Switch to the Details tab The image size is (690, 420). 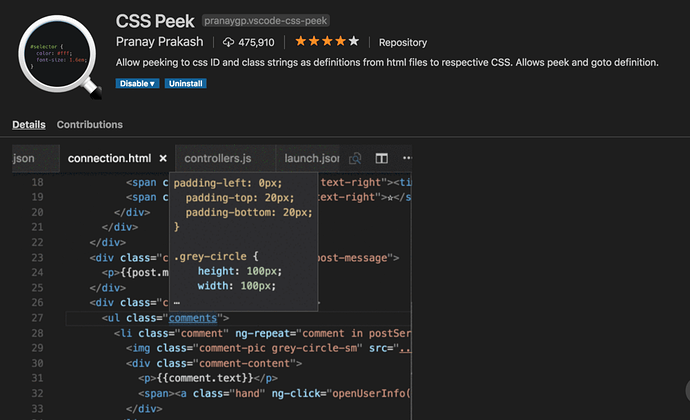[x=29, y=125]
